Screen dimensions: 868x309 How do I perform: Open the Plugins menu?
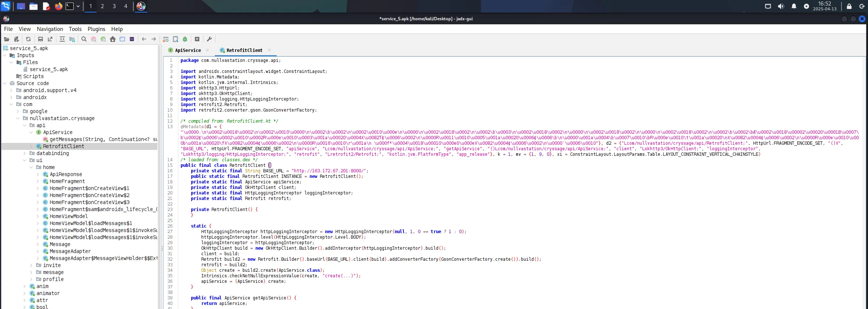coord(96,29)
